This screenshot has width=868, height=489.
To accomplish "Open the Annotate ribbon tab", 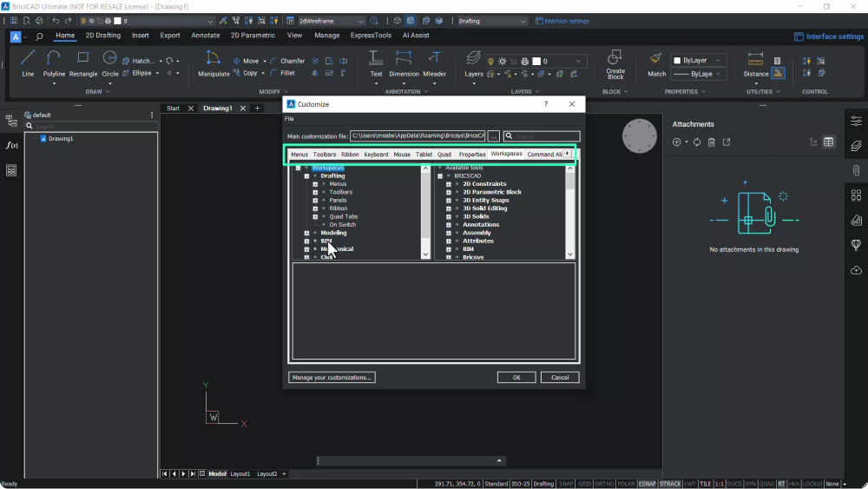I will point(206,36).
